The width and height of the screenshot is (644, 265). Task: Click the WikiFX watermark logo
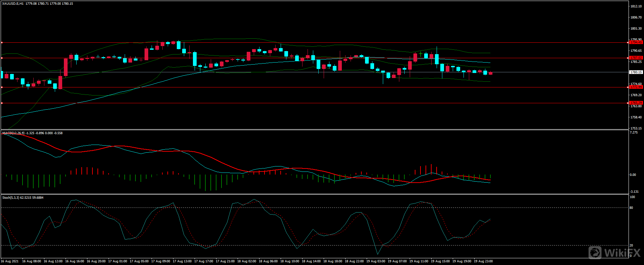click(x=614, y=252)
